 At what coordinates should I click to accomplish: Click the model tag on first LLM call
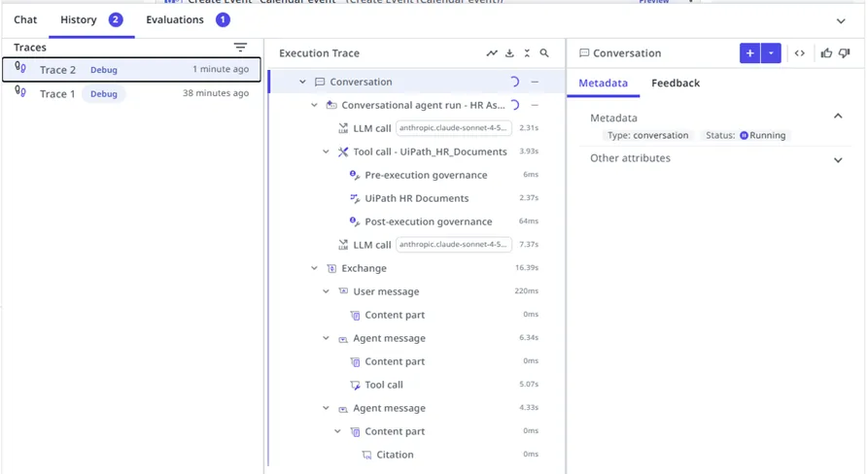point(453,128)
